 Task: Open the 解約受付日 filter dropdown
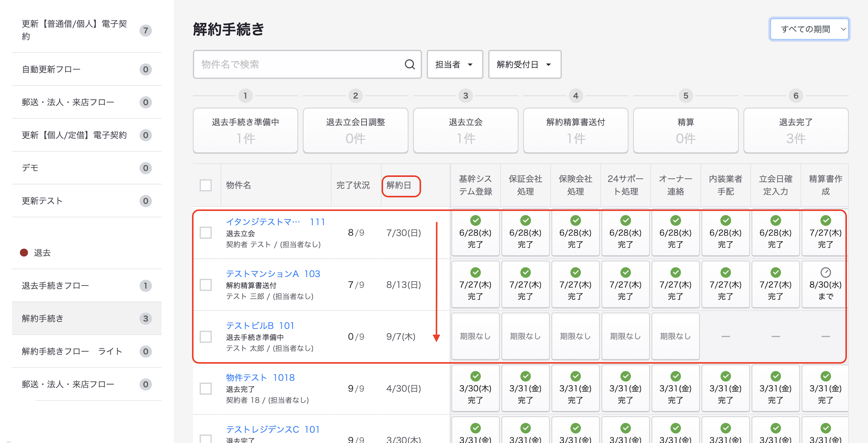click(x=525, y=64)
